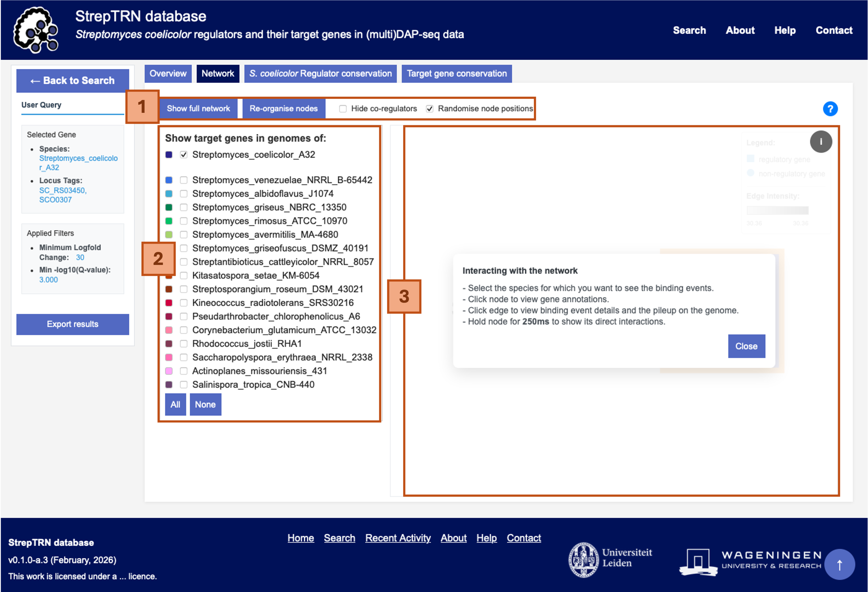Select the Network tab
The height and width of the screenshot is (592, 868).
pyautogui.click(x=218, y=74)
